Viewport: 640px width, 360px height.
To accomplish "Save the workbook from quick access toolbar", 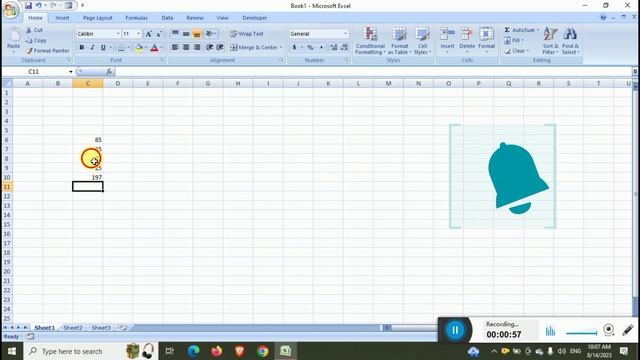I will point(28,6).
